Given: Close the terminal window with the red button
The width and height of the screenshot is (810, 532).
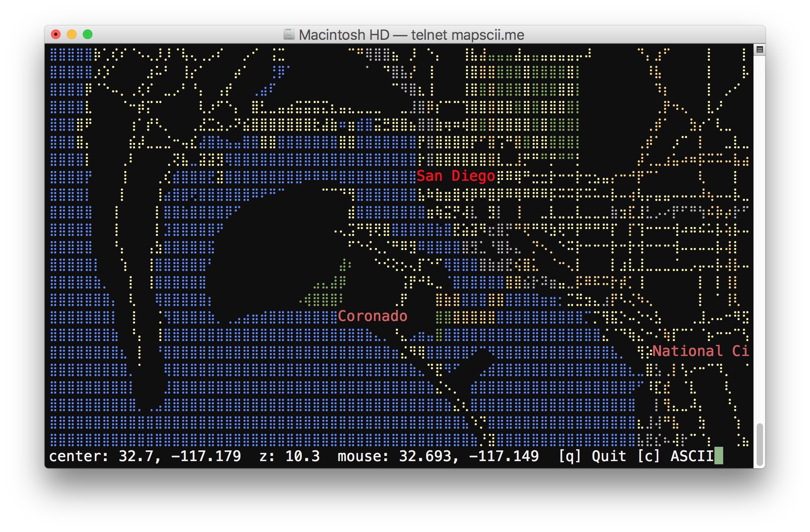Looking at the screenshot, I should click(x=56, y=35).
